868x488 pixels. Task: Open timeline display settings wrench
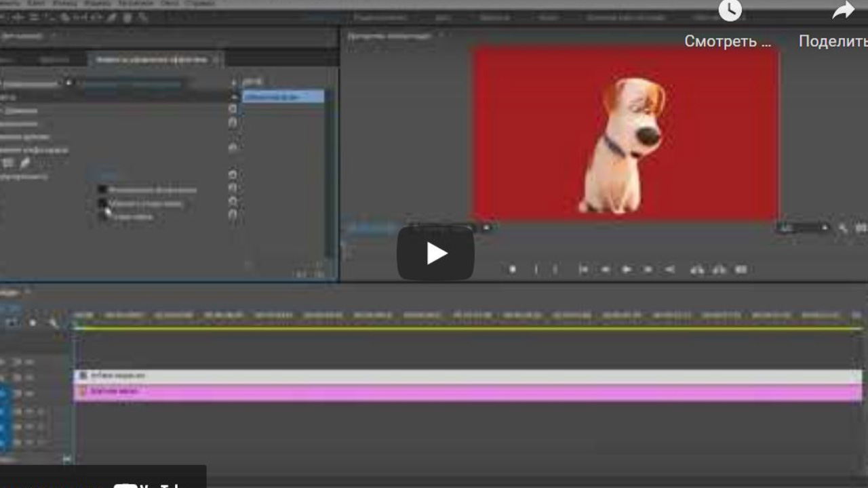pyautogui.click(x=54, y=323)
